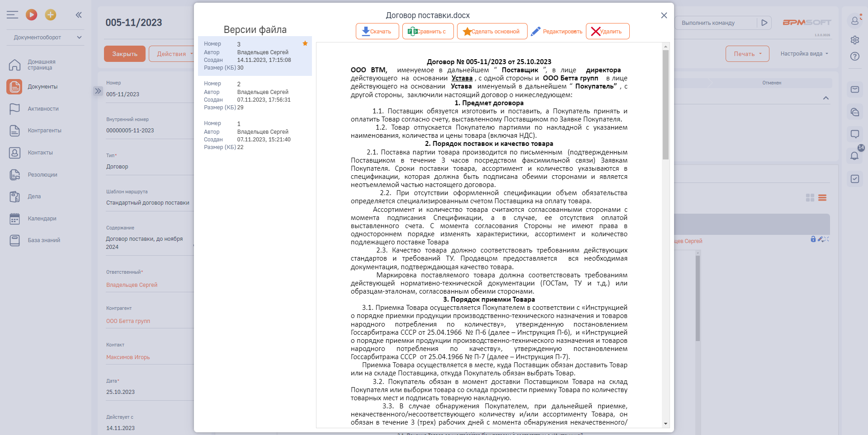
Task: Open Настройка вида dropdown
Action: pos(804,54)
